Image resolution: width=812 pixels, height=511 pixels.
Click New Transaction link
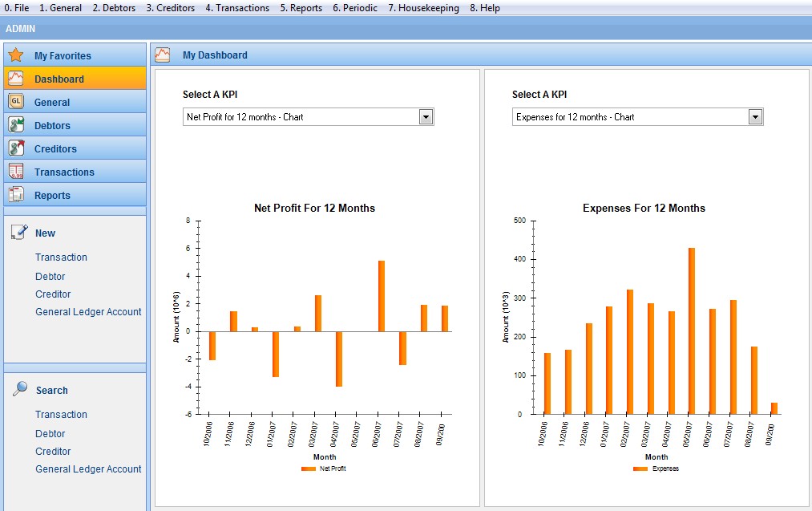[x=61, y=258]
